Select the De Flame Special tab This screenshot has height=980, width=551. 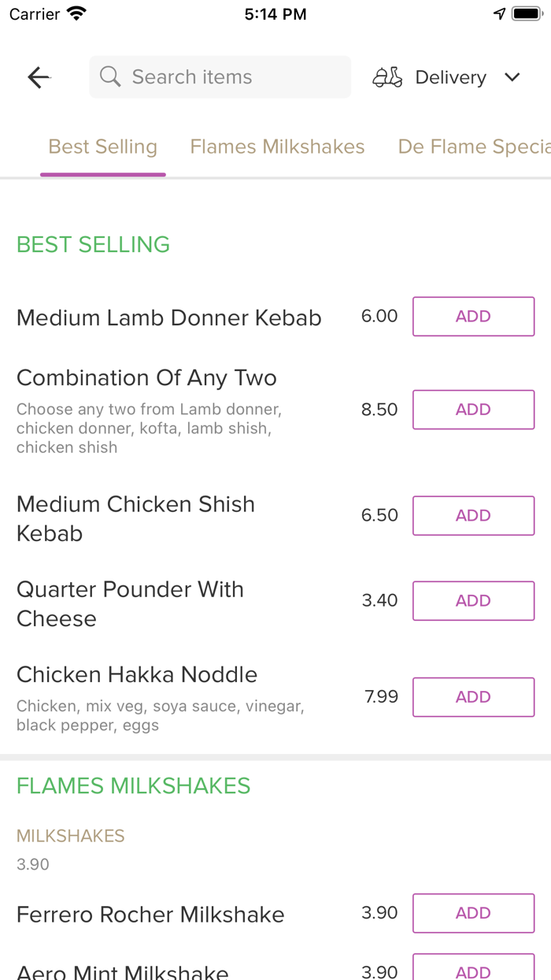click(x=474, y=147)
